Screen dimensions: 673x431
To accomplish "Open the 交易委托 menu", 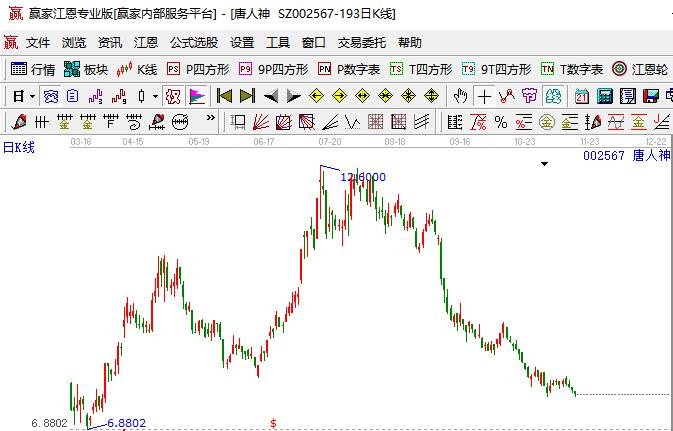I will pyautogui.click(x=362, y=42).
